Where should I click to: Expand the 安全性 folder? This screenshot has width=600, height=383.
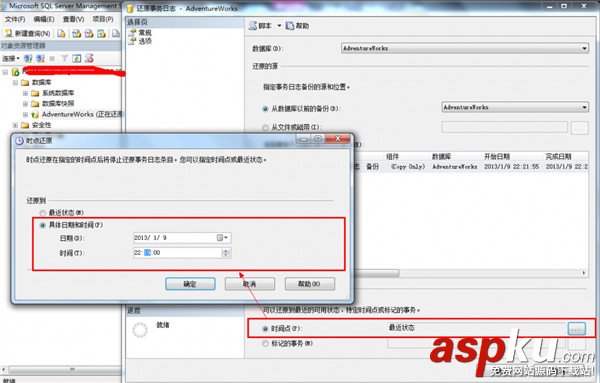point(15,125)
